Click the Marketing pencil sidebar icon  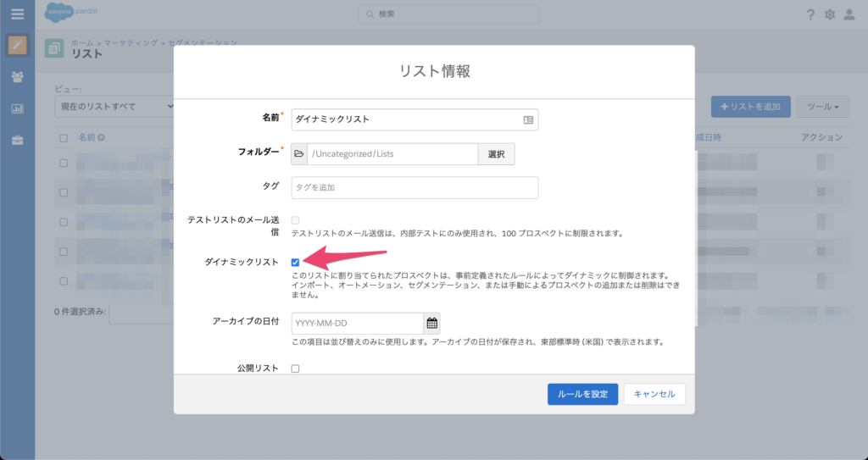pyautogui.click(x=17, y=45)
